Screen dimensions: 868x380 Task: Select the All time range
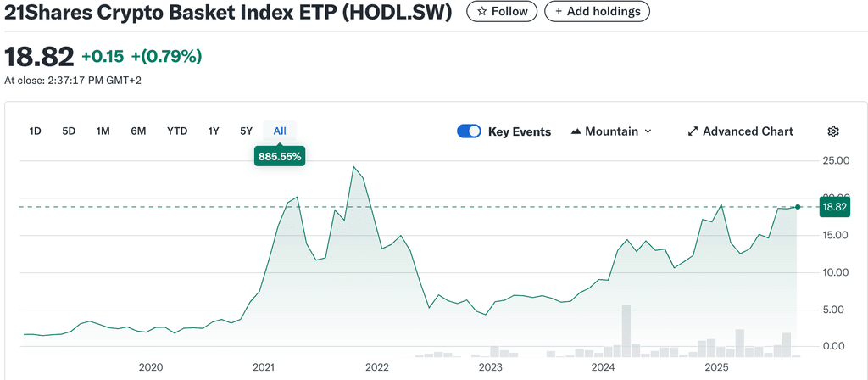(280, 131)
